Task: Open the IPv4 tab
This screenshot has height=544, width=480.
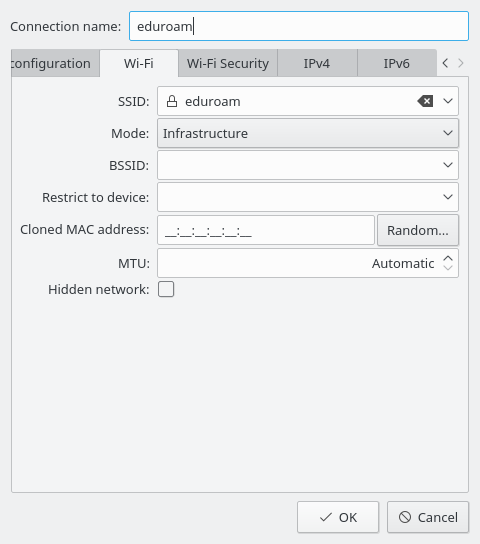Action: coord(317,63)
